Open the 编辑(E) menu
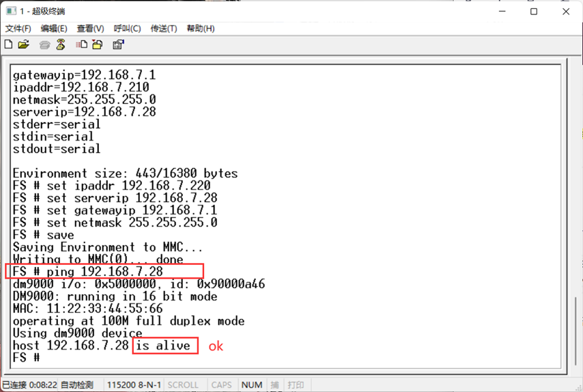 click(x=54, y=29)
